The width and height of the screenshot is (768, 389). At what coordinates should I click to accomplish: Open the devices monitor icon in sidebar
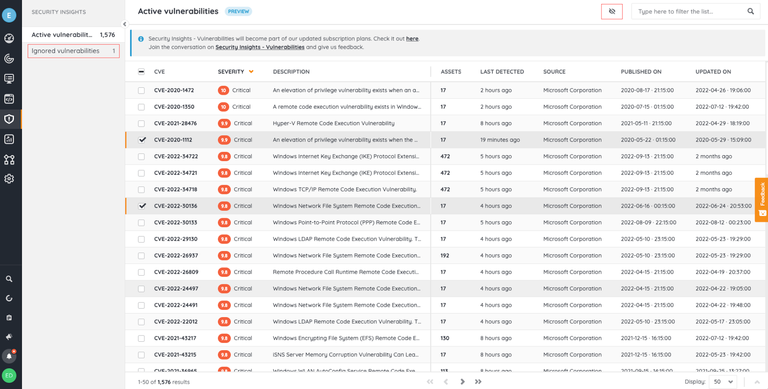(x=9, y=79)
